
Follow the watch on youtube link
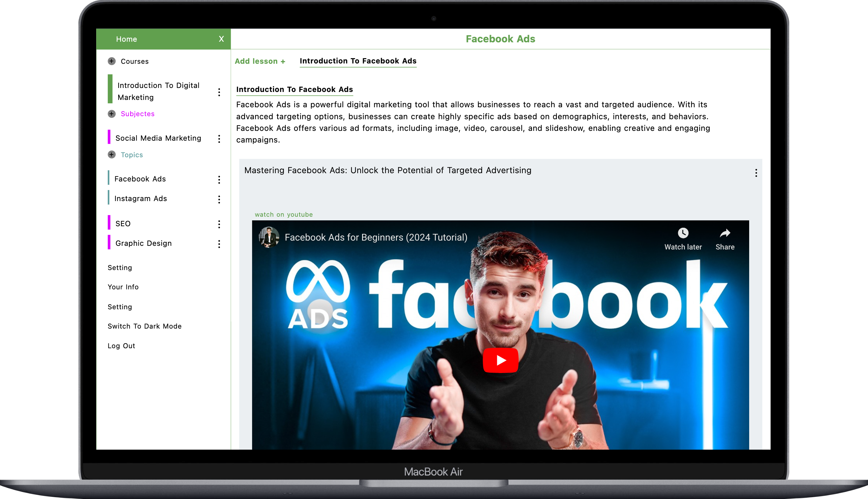(284, 215)
